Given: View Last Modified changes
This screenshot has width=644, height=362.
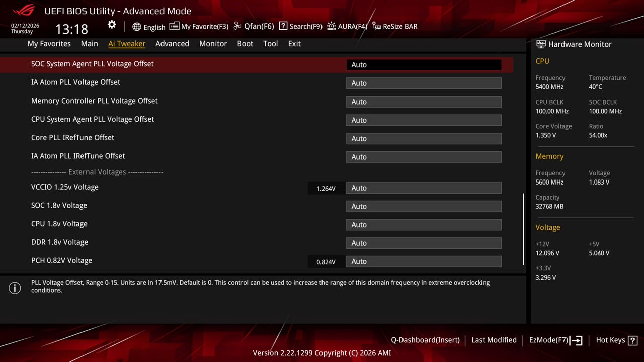Looking at the screenshot, I should click(494, 340).
